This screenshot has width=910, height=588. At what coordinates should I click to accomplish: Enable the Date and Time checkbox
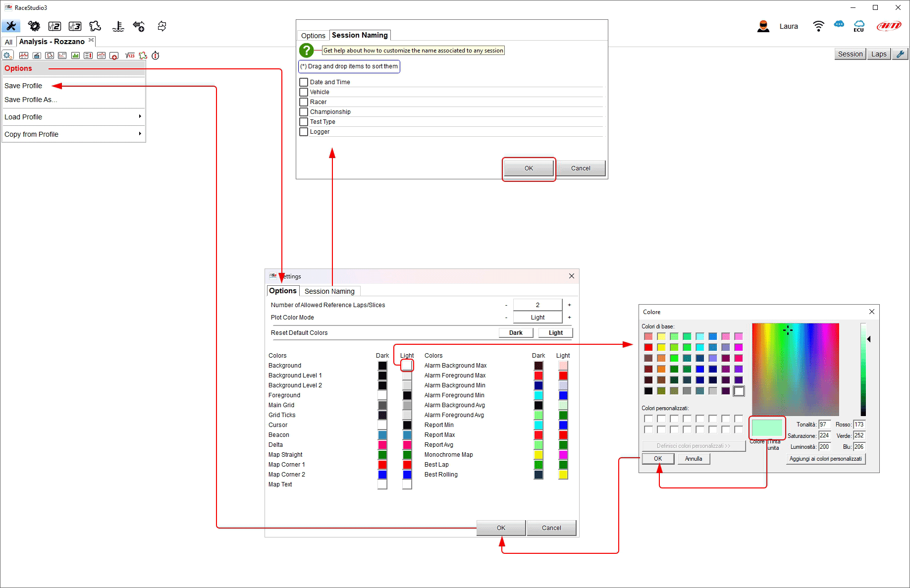pos(304,82)
